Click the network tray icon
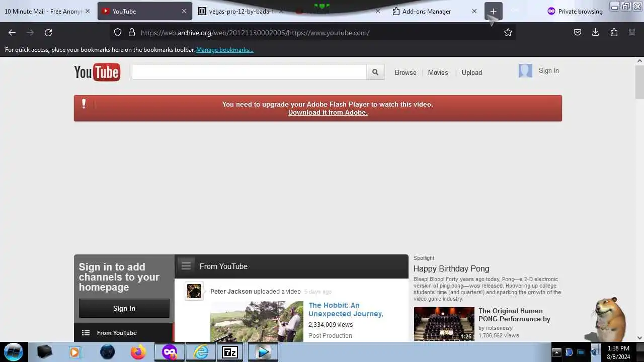Screen dimensions: 644x362 (581, 352)
